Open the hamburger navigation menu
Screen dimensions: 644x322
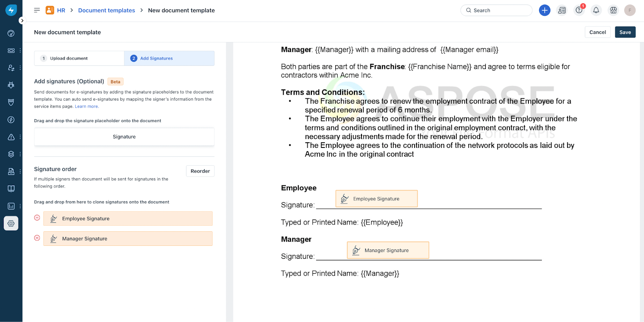pos(37,10)
